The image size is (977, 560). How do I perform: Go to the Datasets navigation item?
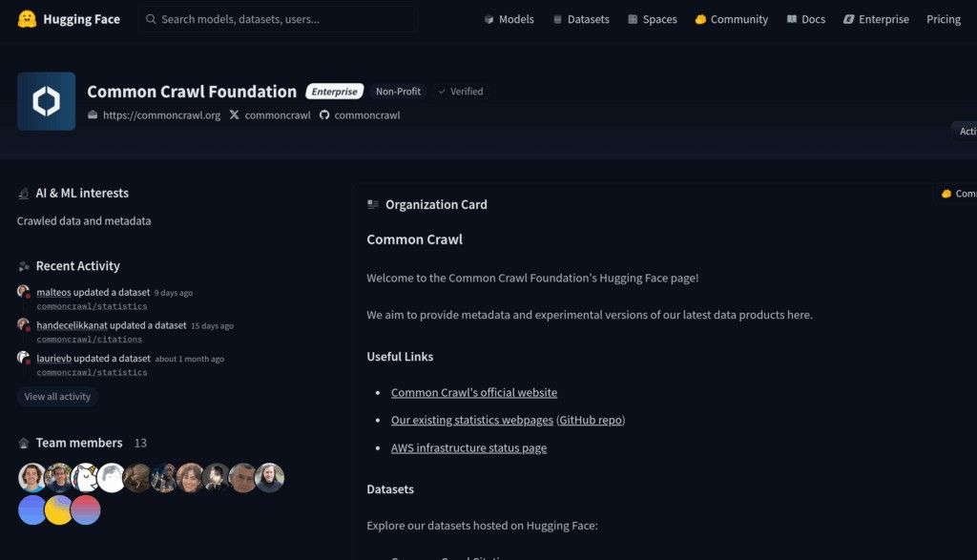pyautogui.click(x=580, y=19)
